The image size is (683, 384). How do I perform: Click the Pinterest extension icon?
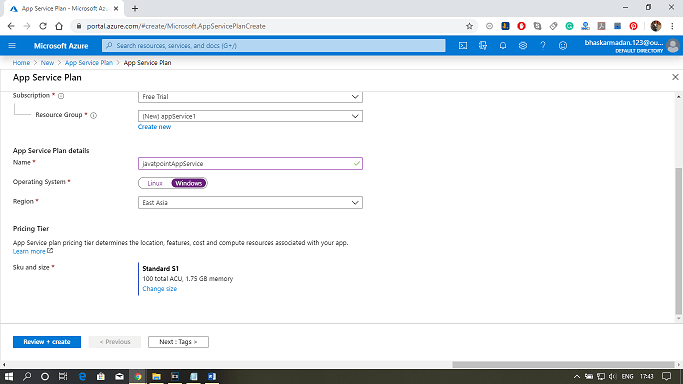[633, 26]
